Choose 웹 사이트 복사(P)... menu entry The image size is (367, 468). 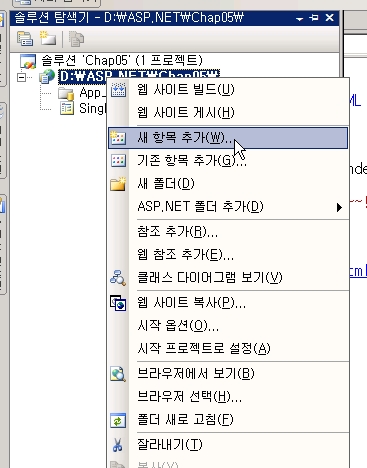tap(228, 303)
